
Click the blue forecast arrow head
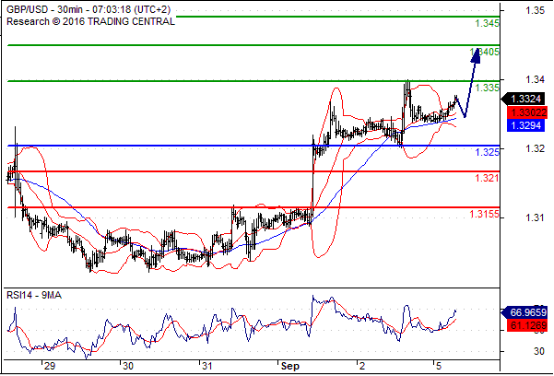click(x=476, y=55)
